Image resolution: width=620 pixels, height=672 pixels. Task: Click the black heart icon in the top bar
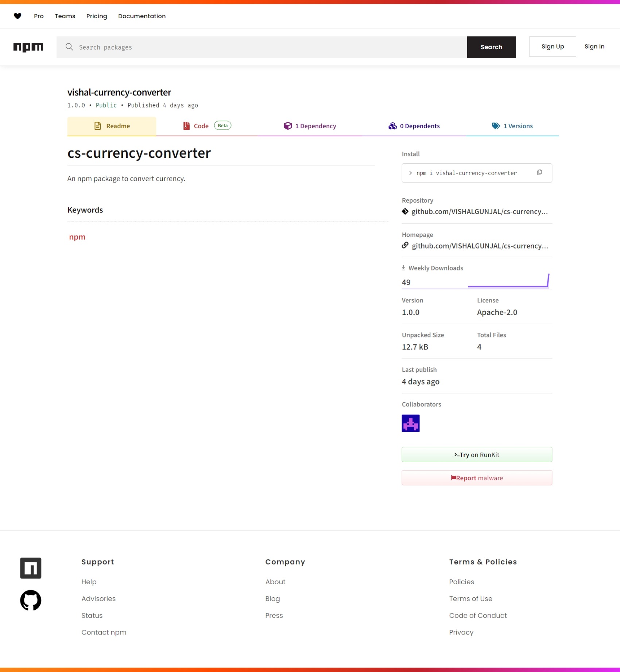click(18, 16)
